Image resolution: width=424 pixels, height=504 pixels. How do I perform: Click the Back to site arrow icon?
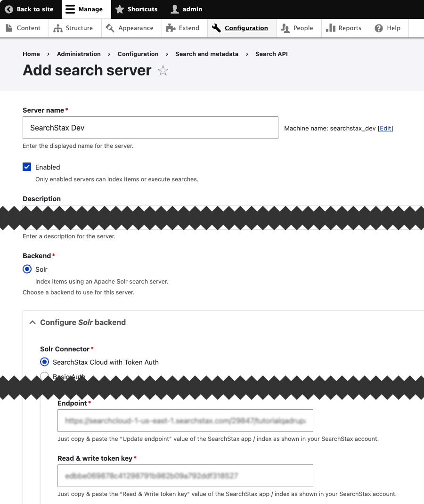coord(9,9)
